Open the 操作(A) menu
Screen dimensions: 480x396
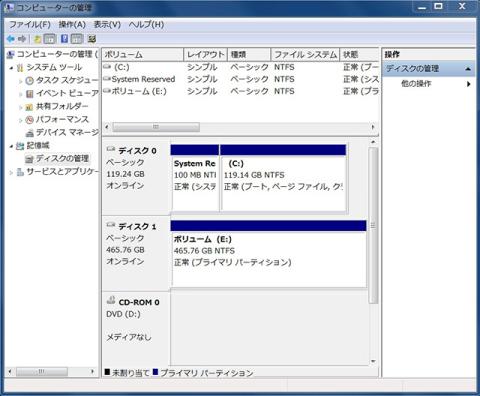pyautogui.click(x=72, y=24)
